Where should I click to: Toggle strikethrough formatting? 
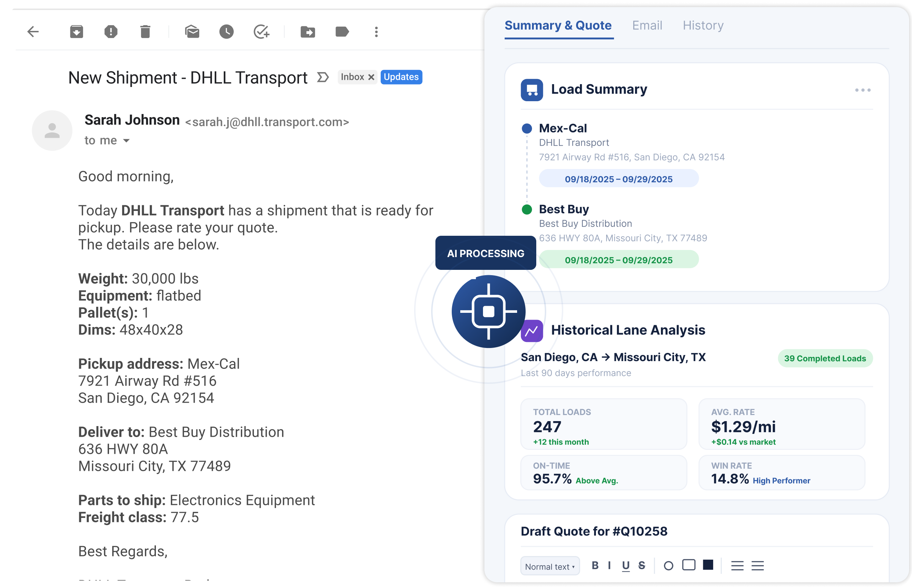(642, 566)
